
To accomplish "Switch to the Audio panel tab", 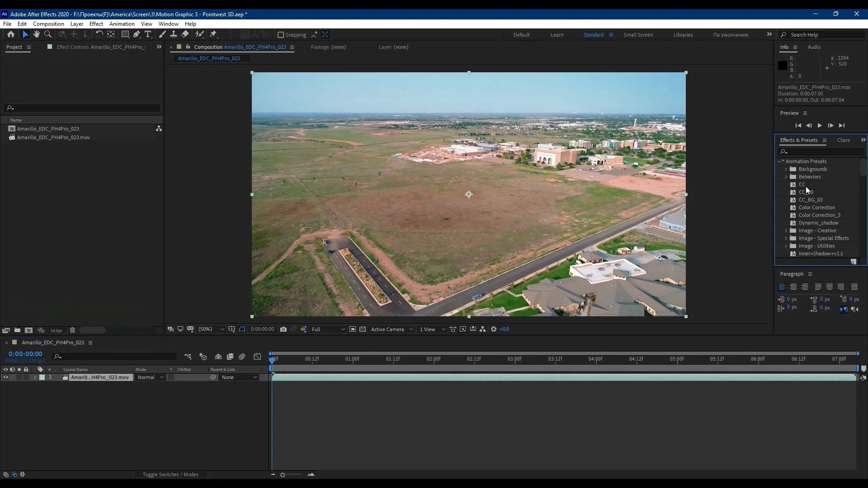I will click(814, 47).
